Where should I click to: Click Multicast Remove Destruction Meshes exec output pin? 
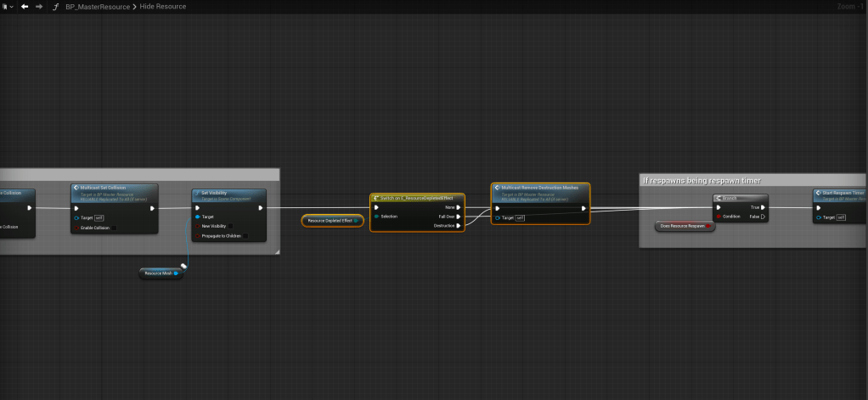583,209
